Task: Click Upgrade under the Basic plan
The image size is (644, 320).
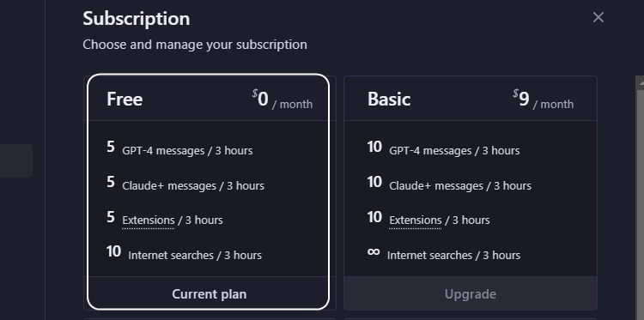Action: 471,293
